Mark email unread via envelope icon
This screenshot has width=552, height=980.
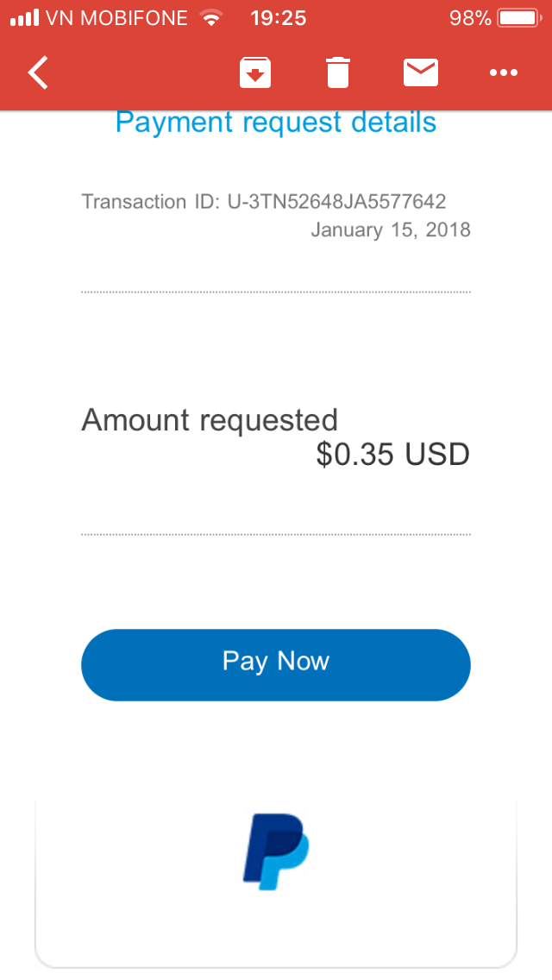point(421,73)
